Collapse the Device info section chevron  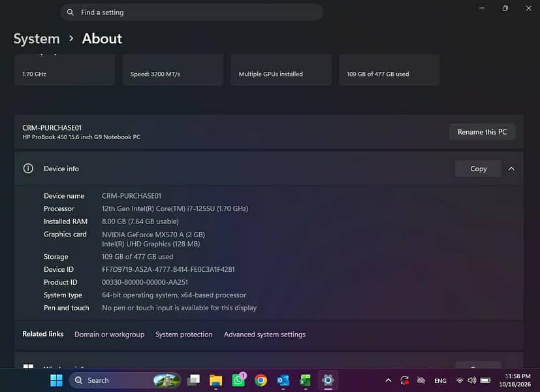pos(511,169)
